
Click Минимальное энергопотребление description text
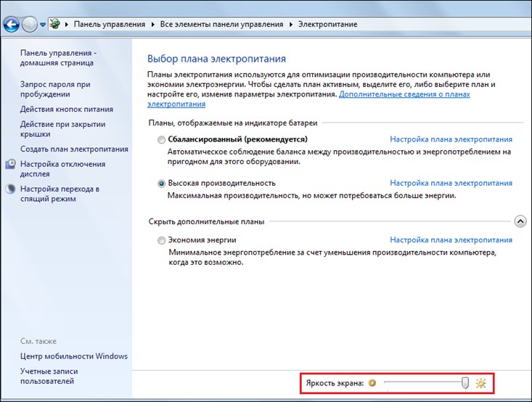tap(332, 258)
